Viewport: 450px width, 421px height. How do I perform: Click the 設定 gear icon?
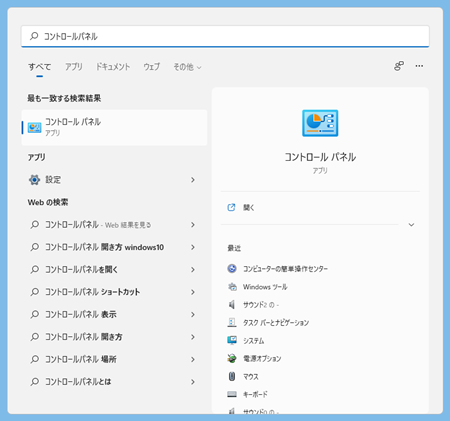pyautogui.click(x=34, y=180)
